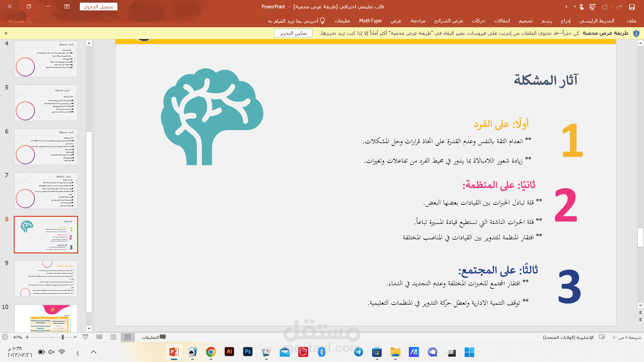
Task: Save the presentation via the Save icon
Action: point(632,7)
